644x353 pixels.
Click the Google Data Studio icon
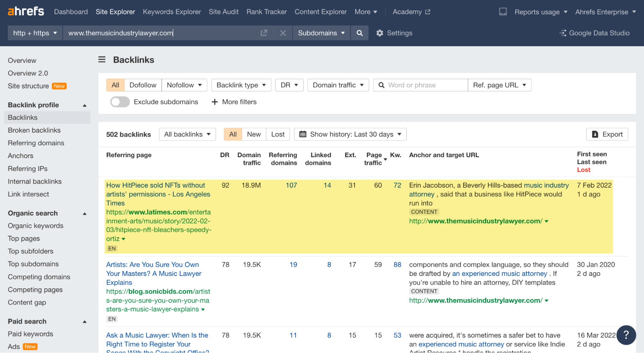pos(563,33)
